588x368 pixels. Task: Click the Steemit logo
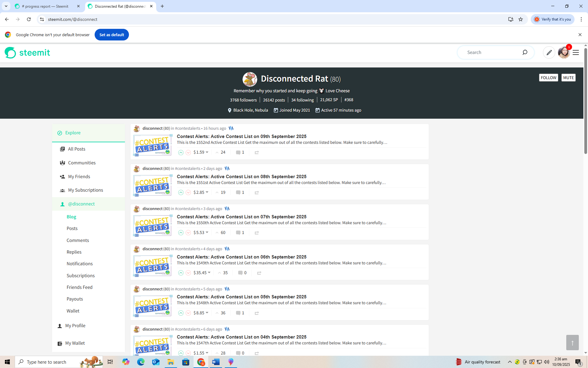point(27,53)
